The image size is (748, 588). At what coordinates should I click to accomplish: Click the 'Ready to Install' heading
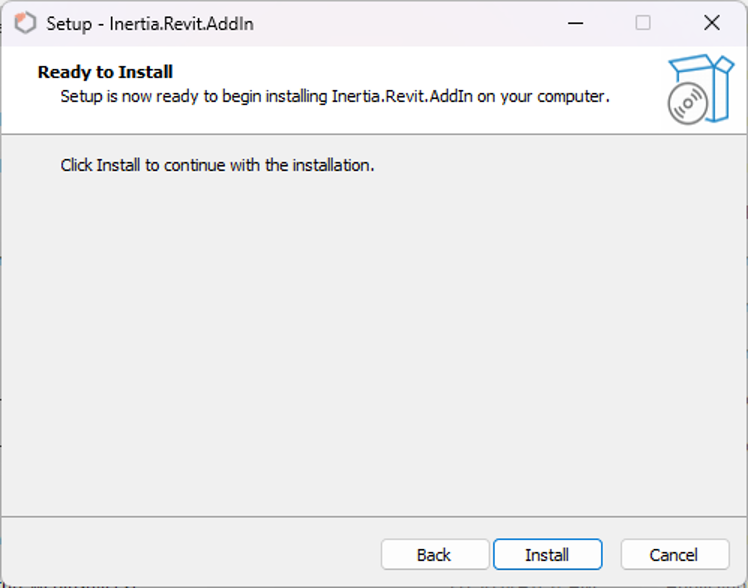[105, 72]
